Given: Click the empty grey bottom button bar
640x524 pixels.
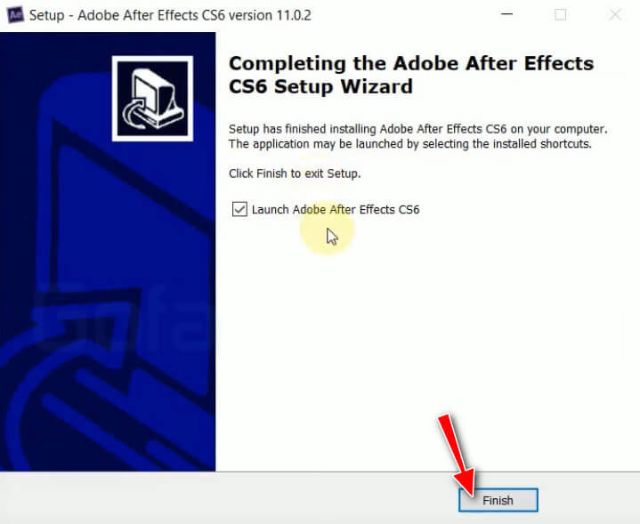Looking at the screenshot, I should 229,499.
